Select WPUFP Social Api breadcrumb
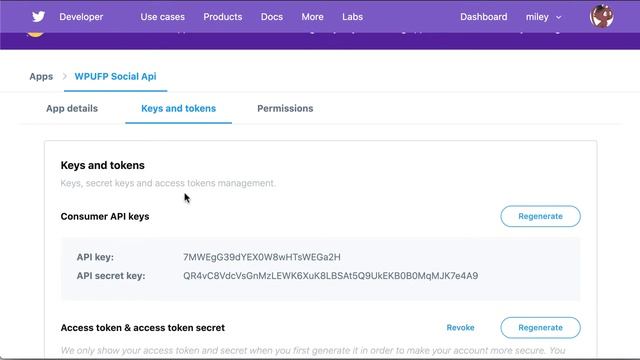Viewport: 640px width, 360px height. (115, 77)
